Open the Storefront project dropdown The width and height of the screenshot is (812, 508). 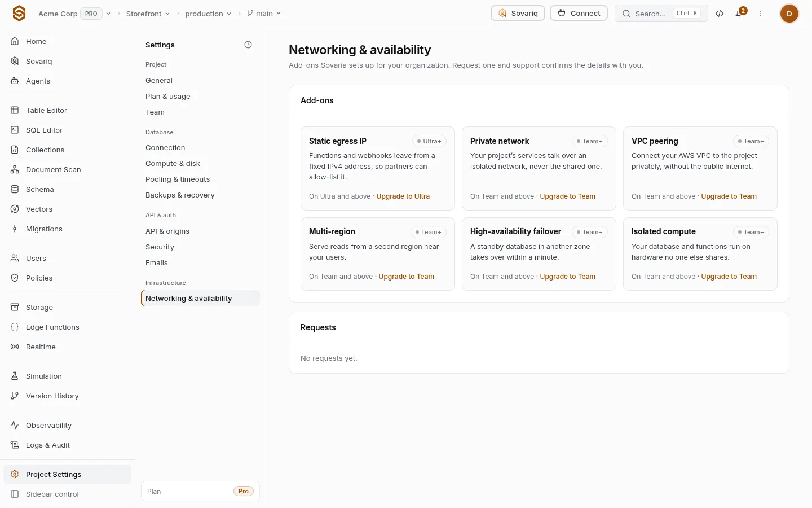(148, 14)
